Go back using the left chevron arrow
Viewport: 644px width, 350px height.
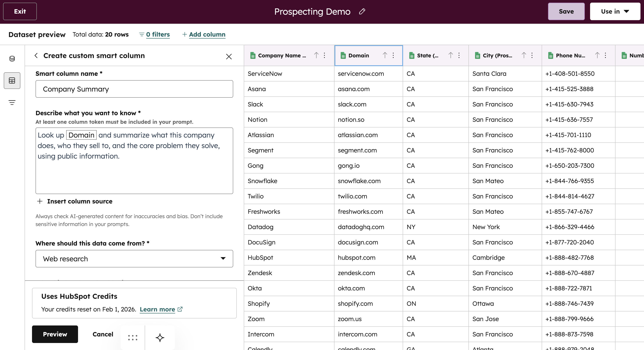pos(36,55)
